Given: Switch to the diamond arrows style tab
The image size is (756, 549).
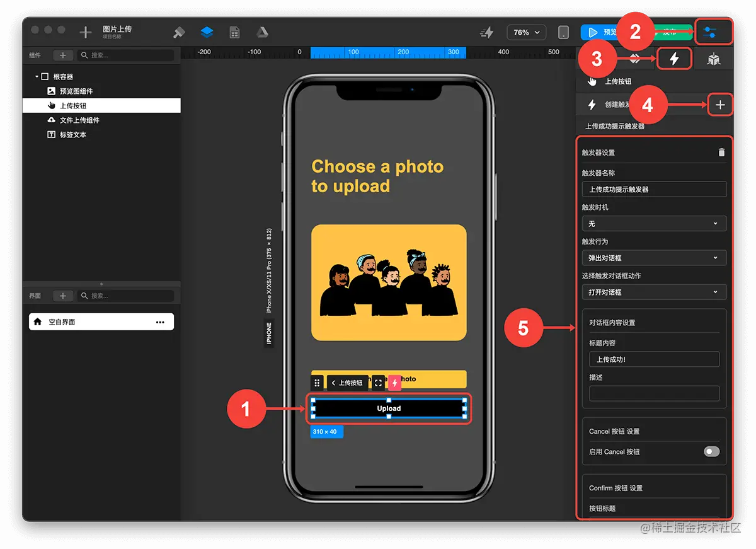Looking at the screenshot, I should pos(635,59).
